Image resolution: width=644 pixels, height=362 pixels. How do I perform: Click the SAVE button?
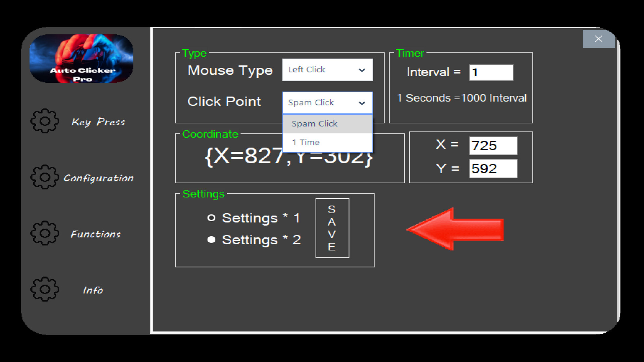point(332,228)
